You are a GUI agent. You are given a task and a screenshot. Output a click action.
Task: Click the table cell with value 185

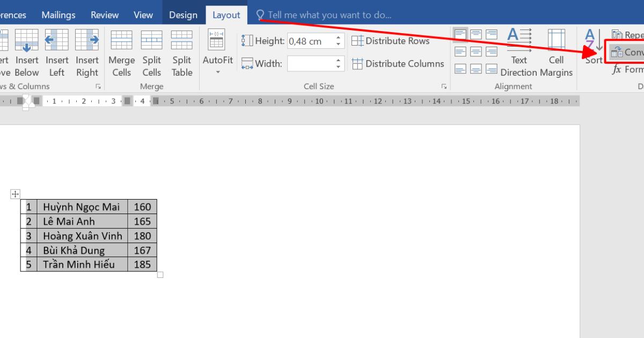point(142,264)
